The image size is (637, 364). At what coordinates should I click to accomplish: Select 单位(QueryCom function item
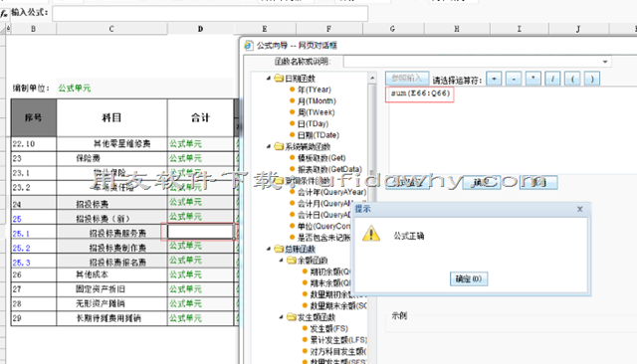click(323, 226)
